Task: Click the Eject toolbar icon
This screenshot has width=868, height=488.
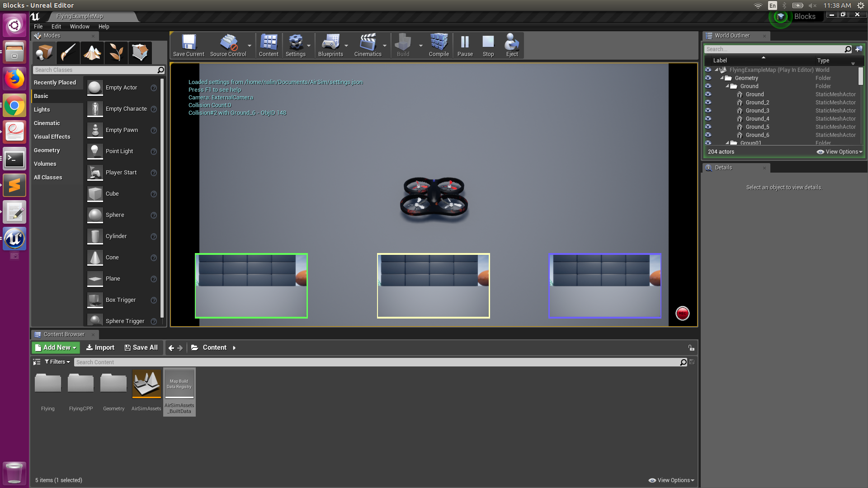Action: click(512, 45)
